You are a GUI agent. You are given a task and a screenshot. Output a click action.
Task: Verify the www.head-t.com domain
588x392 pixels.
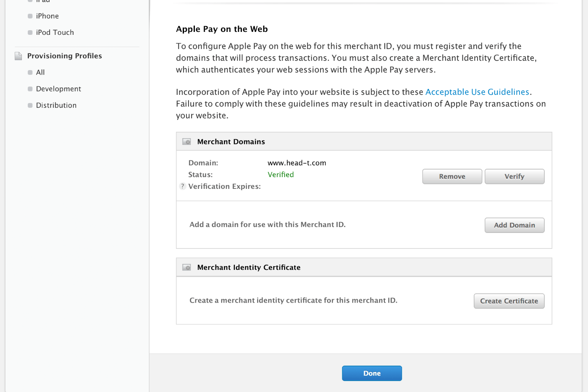[514, 177]
